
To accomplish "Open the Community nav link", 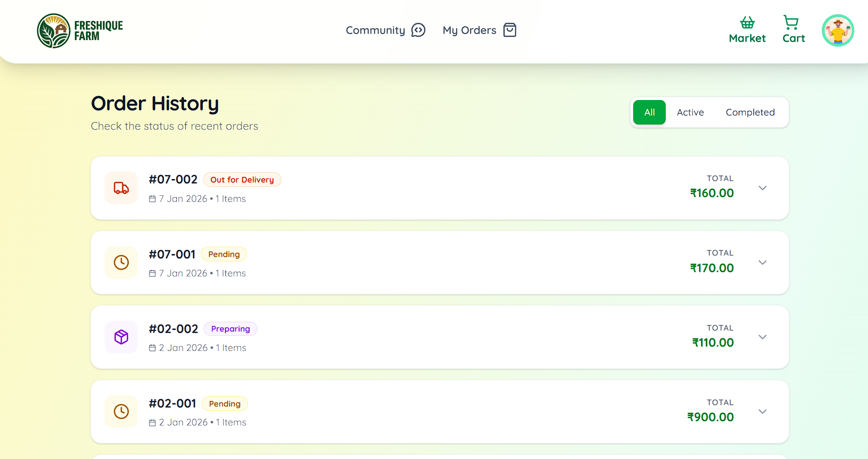I will (x=375, y=30).
